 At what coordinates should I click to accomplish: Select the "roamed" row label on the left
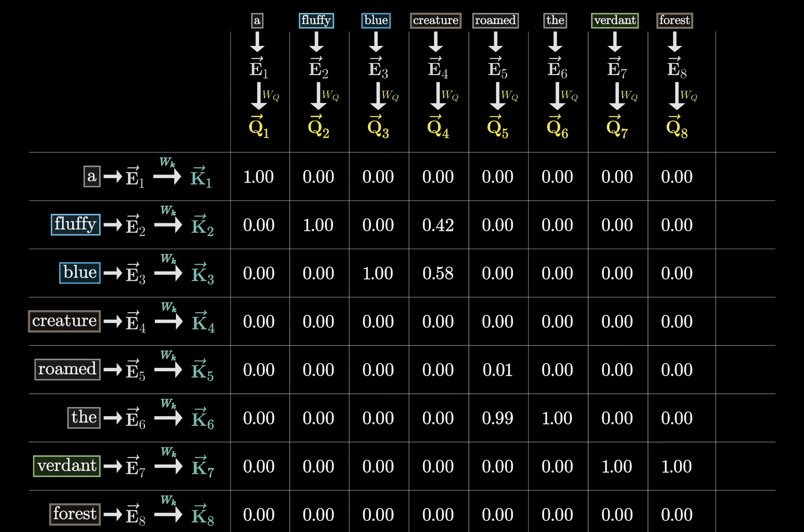tap(67, 370)
